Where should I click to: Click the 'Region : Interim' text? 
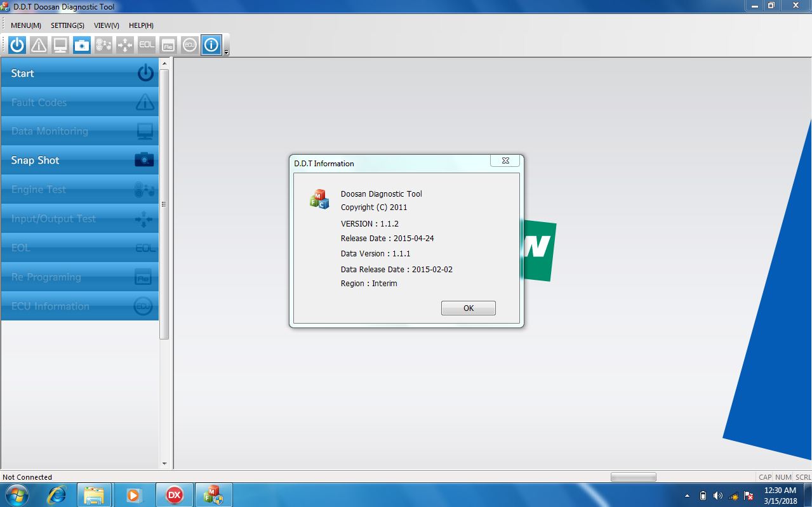click(369, 284)
